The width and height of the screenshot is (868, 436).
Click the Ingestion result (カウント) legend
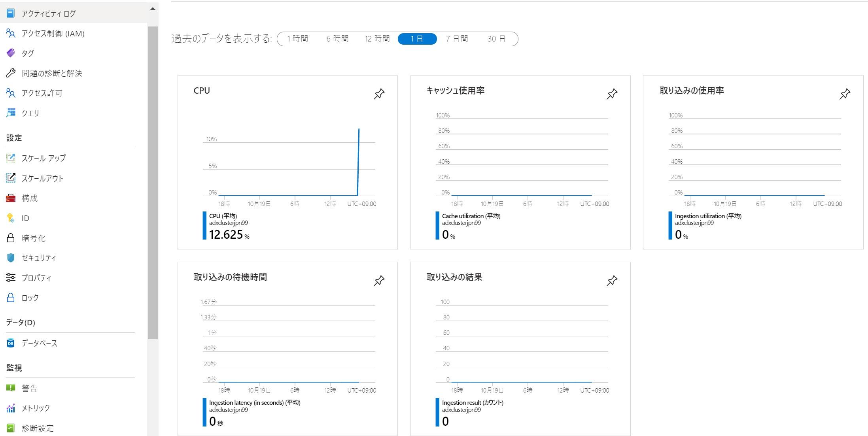click(473, 402)
